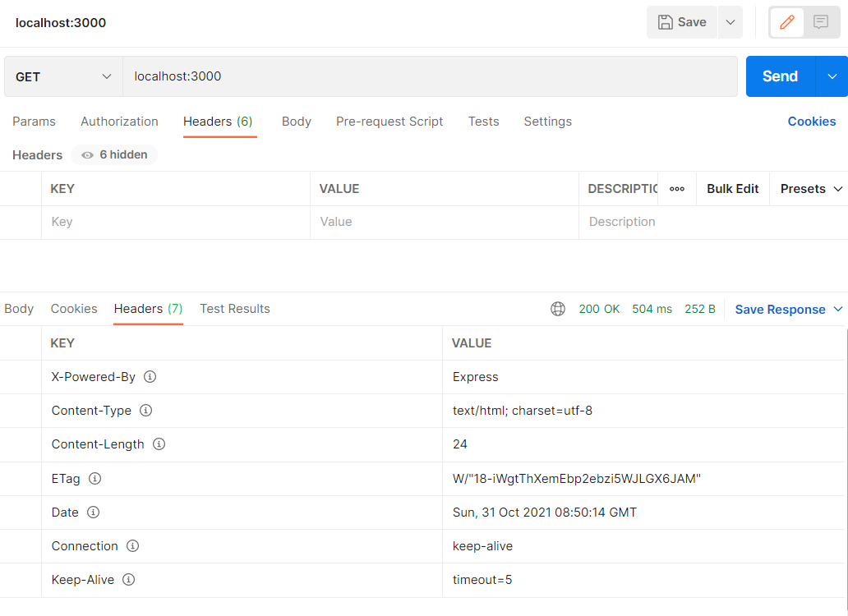Viewport: 848px width, 616px height.
Task: Click info icon next to Keep-Alive
Action: [x=128, y=579]
